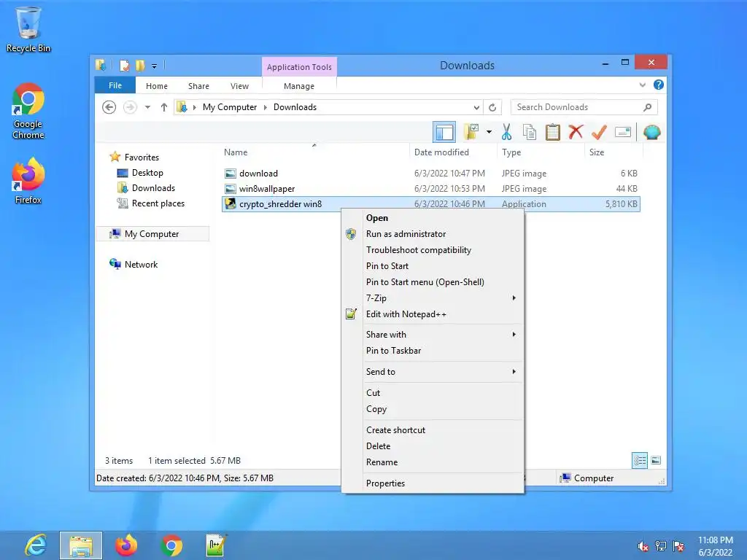This screenshot has width=747, height=560.
Task: Click the Copy pages toolbar icon
Action: (x=530, y=132)
